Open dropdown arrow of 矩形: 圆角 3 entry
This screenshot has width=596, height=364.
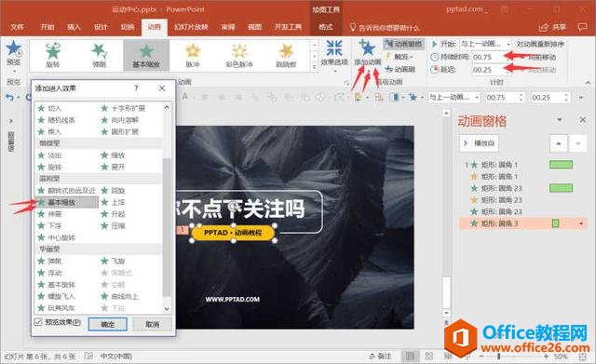[x=581, y=223]
